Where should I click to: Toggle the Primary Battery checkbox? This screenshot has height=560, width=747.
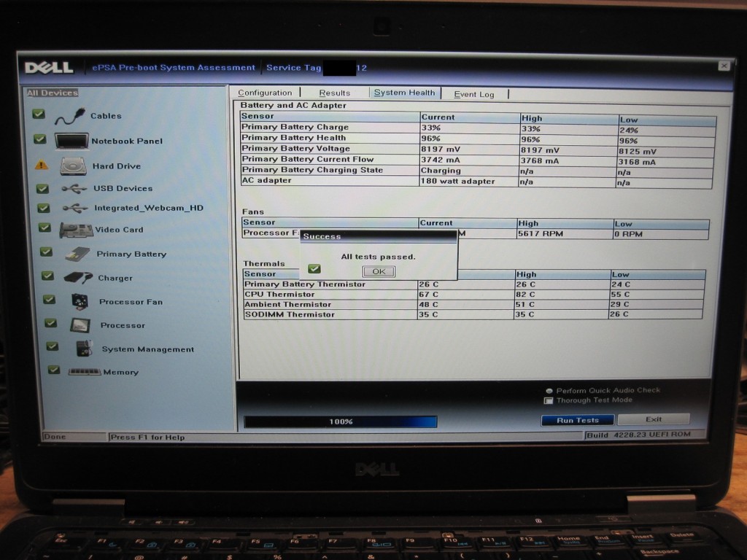(46, 252)
